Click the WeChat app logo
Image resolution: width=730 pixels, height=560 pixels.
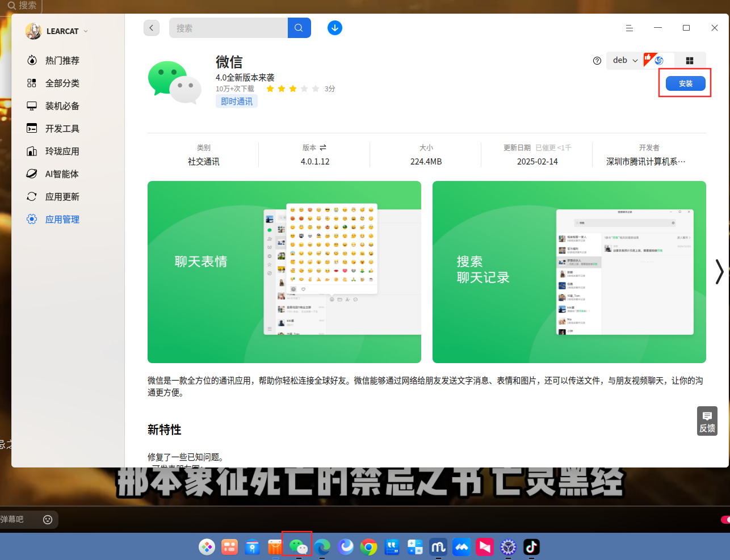click(x=175, y=83)
